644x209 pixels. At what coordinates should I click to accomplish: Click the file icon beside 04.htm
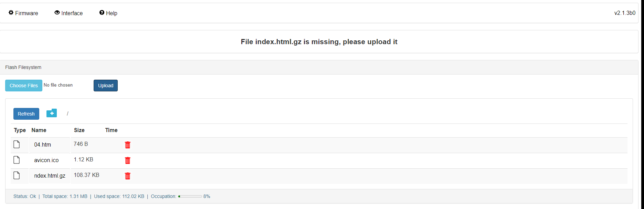click(17, 144)
